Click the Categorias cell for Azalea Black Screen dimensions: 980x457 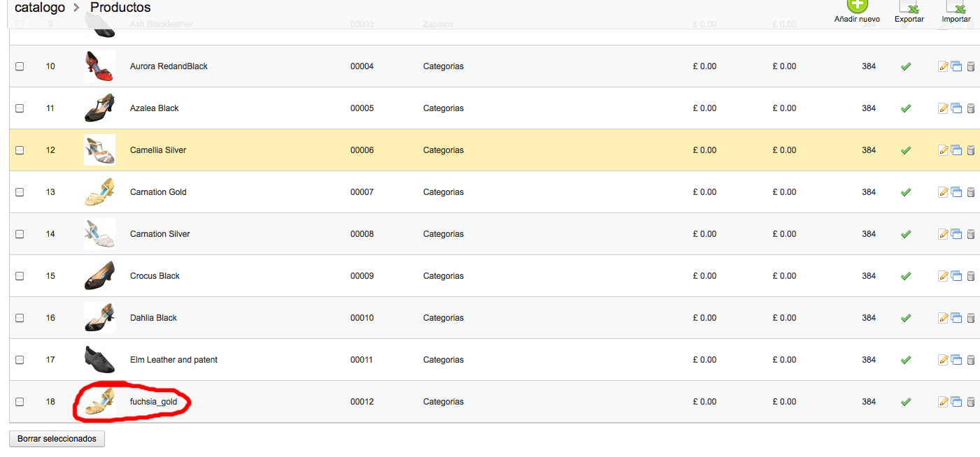(443, 108)
